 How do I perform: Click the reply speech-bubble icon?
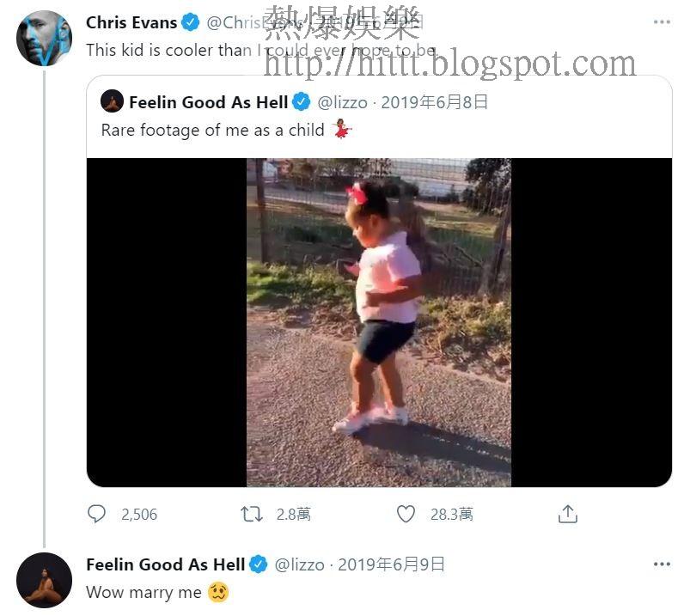(96, 514)
